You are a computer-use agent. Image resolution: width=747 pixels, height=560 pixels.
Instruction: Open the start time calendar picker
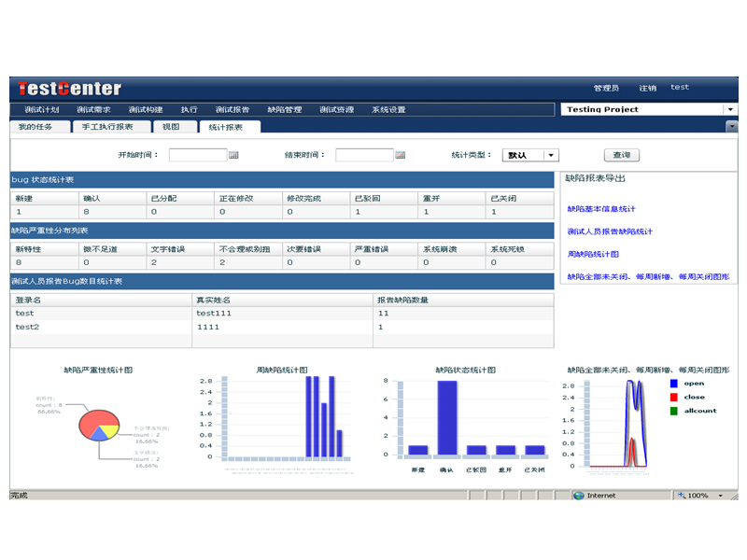[x=233, y=155]
